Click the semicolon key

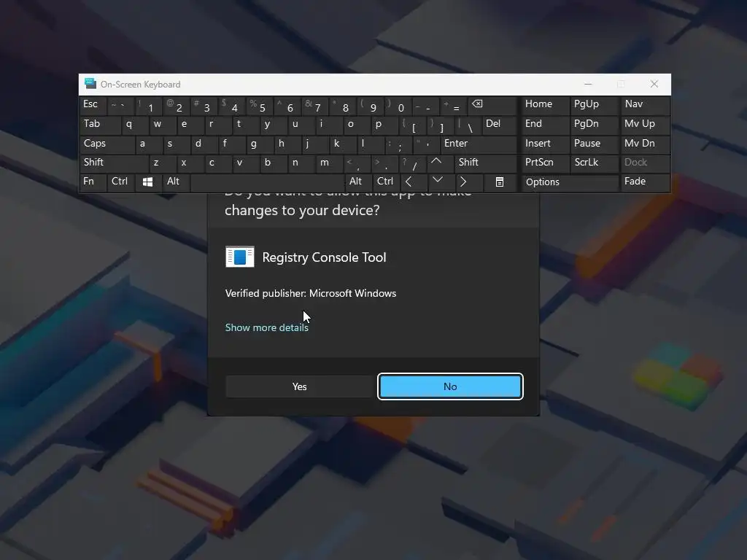[398, 144]
